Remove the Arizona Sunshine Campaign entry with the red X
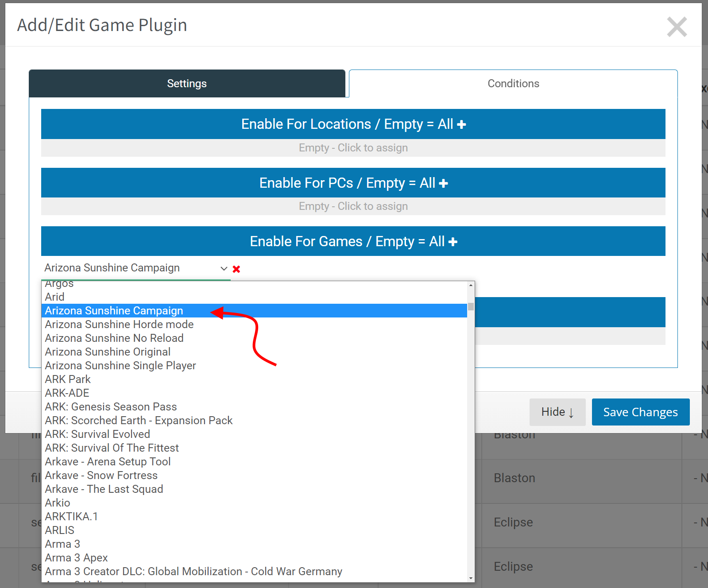Image resolution: width=708 pixels, height=588 pixels. tap(236, 269)
